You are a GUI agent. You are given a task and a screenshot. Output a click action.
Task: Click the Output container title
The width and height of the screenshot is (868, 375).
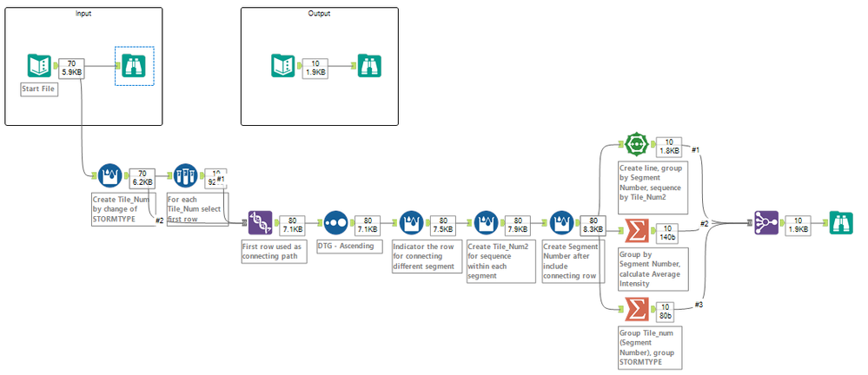pos(320,13)
